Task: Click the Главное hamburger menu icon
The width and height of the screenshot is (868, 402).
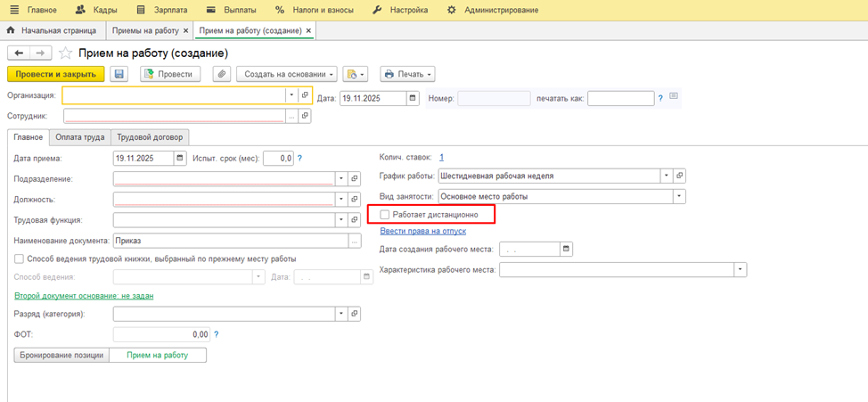Action: (x=14, y=10)
